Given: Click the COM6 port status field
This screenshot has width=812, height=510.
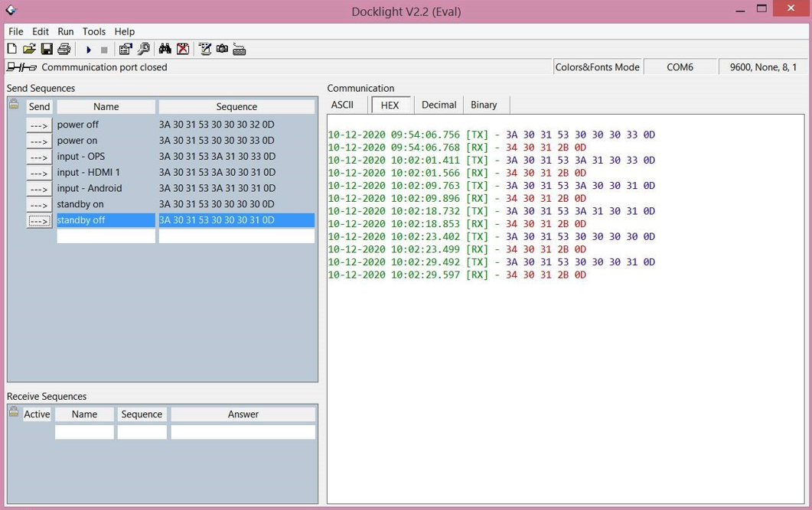Looking at the screenshot, I should tap(680, 67).
